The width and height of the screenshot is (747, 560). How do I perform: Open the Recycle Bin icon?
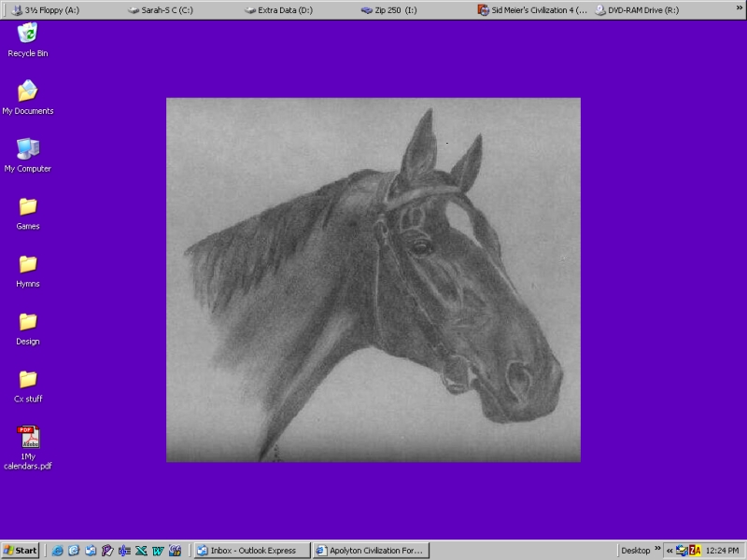click(x=28, y=35)
